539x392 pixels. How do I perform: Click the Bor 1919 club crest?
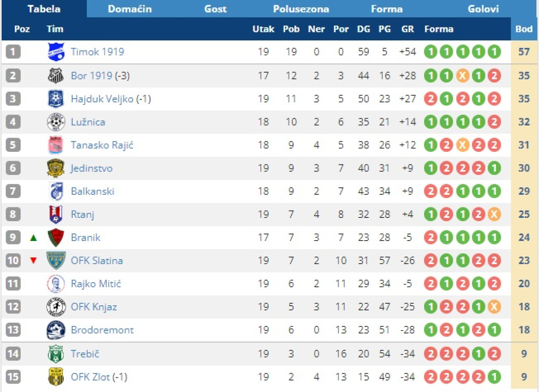[x=56, y=76]
